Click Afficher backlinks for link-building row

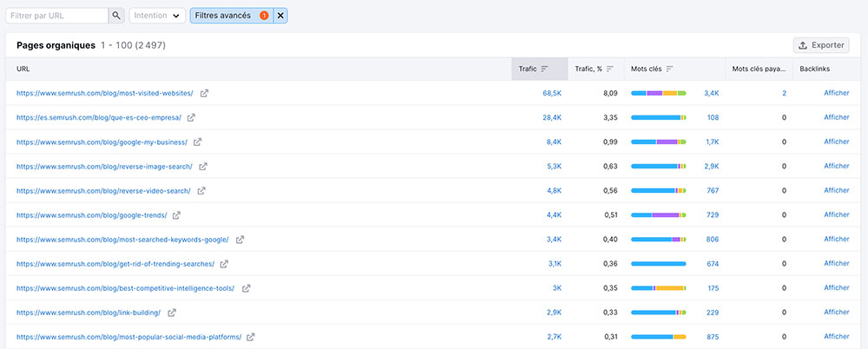tap(837, 313)
